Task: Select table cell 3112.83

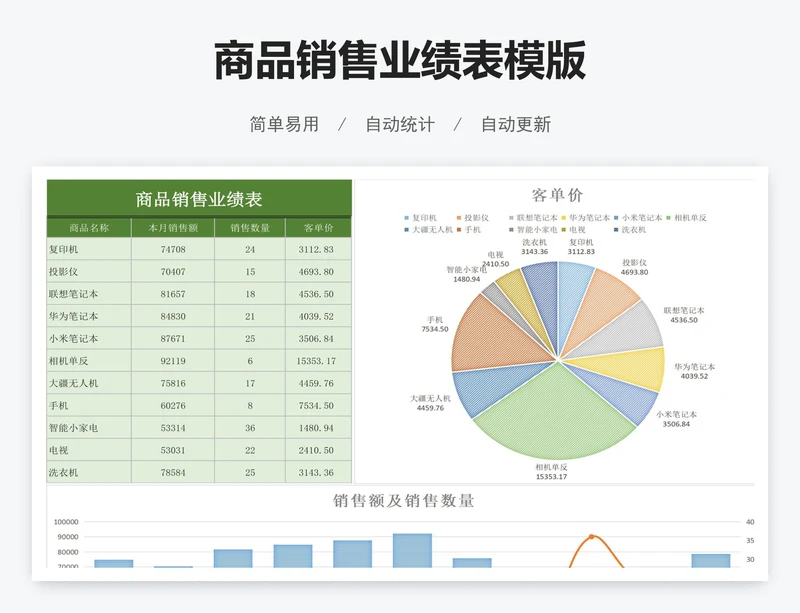Action: 318,249
